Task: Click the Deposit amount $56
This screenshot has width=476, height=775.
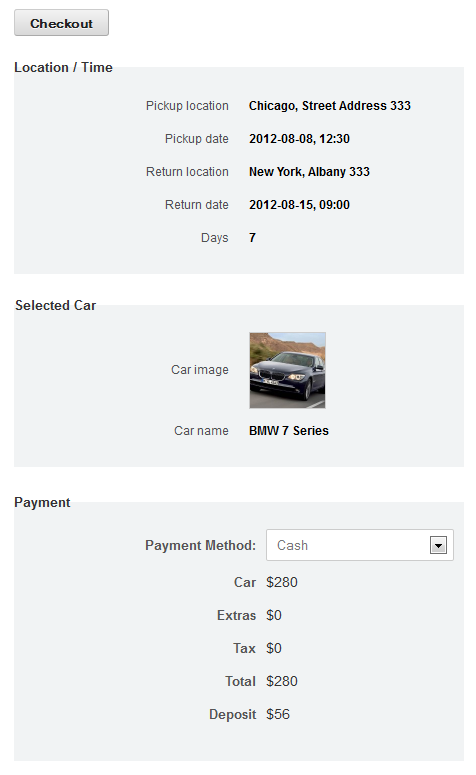Action: (x=278, y=714)
